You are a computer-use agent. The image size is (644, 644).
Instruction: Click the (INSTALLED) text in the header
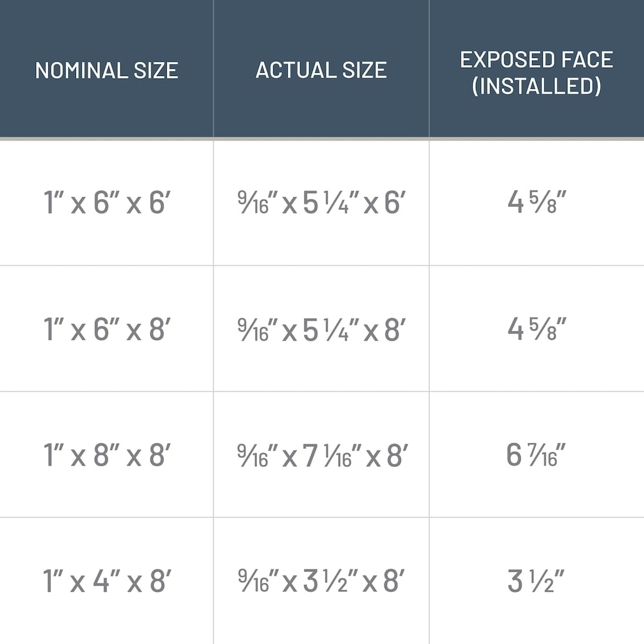click(536, 86)
